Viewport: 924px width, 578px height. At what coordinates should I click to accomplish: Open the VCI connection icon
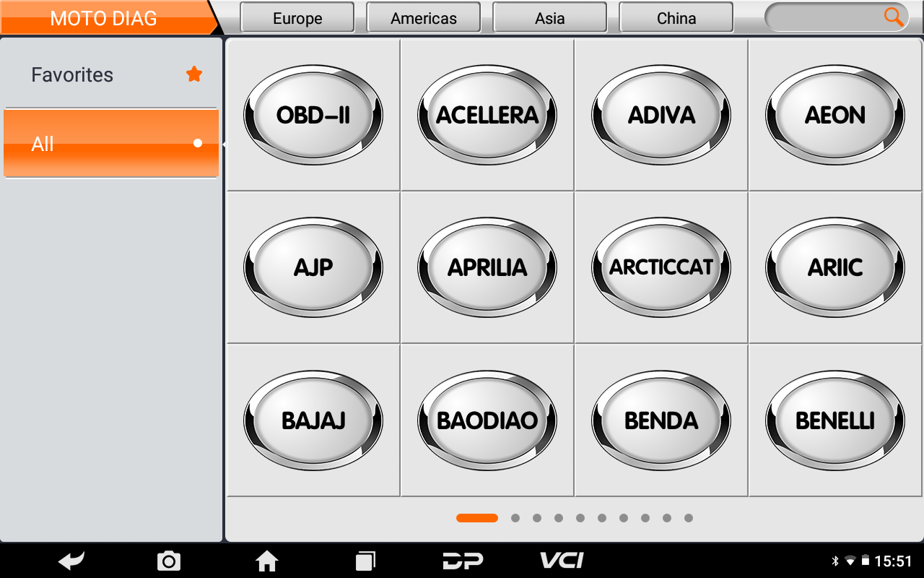pyautogui.click(x=562, y=561)
